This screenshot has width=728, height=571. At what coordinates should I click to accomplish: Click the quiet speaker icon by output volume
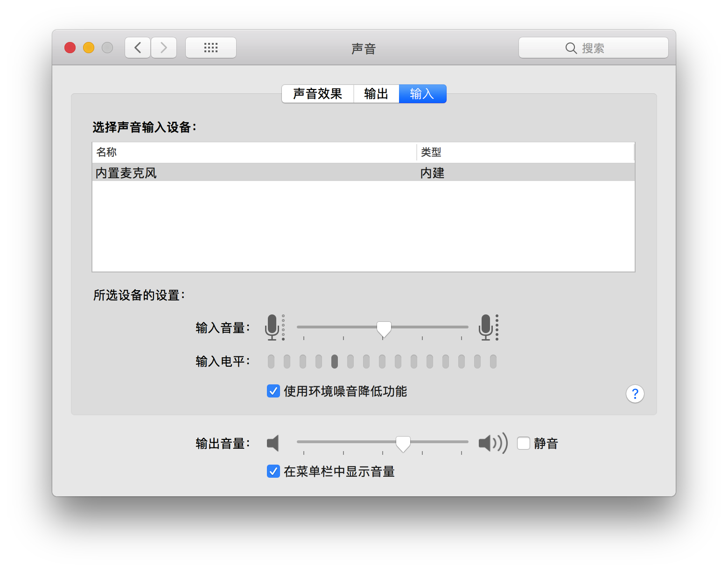(273, 443)
